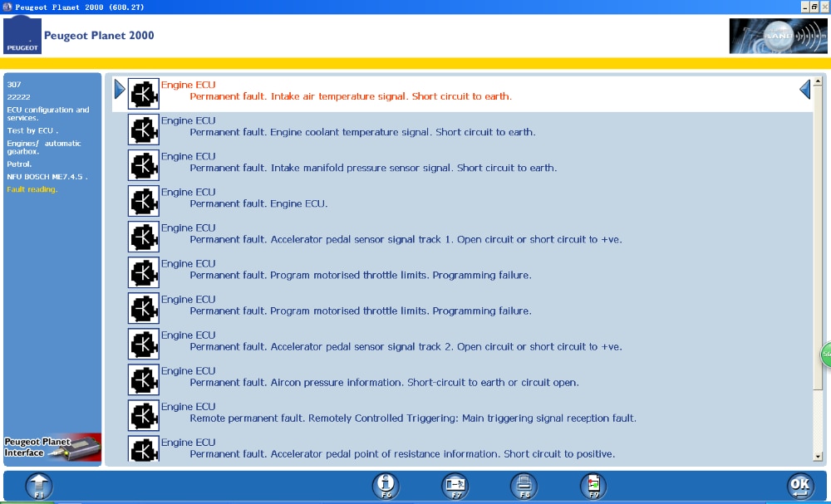Confirm with the OK button
Viewport: 831px width, 504px height.
click(800, 486)
